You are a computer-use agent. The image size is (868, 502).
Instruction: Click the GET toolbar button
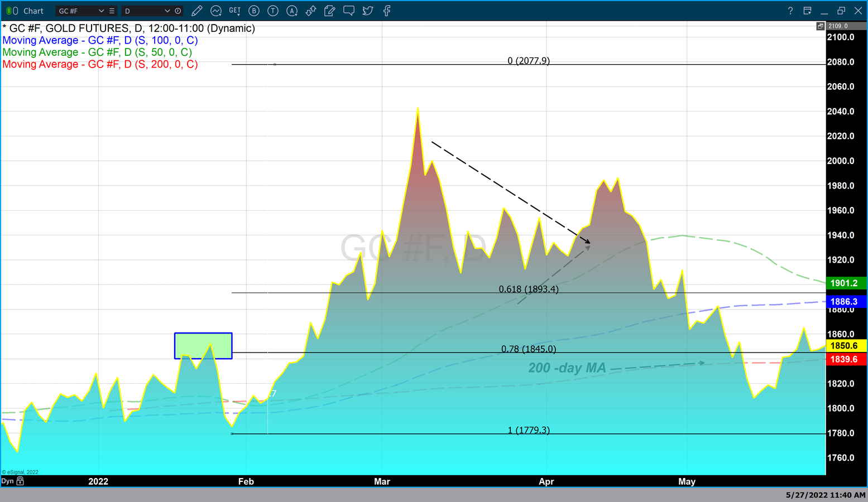pos(235,11)
